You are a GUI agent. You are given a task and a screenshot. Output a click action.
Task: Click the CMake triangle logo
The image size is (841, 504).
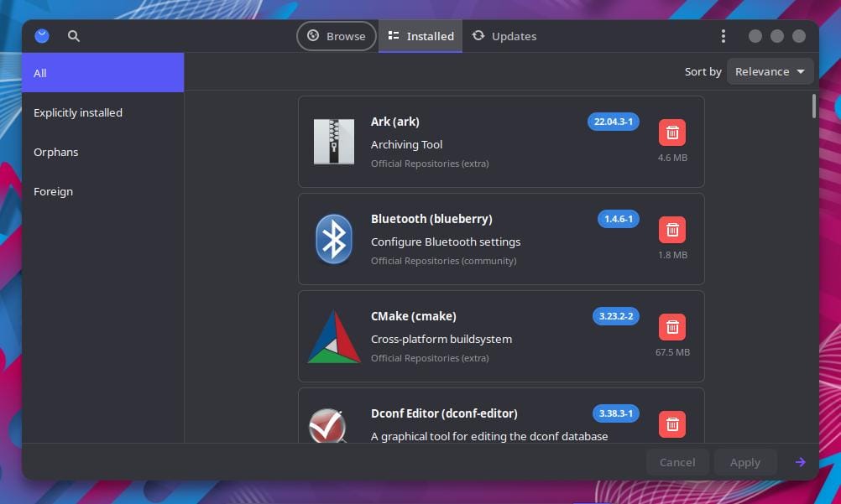[333, 337]
